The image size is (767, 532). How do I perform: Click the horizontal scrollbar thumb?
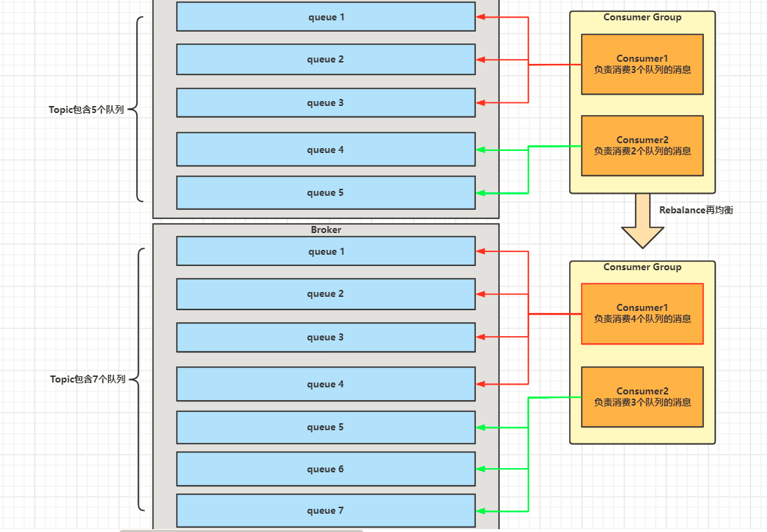[241, 530]
